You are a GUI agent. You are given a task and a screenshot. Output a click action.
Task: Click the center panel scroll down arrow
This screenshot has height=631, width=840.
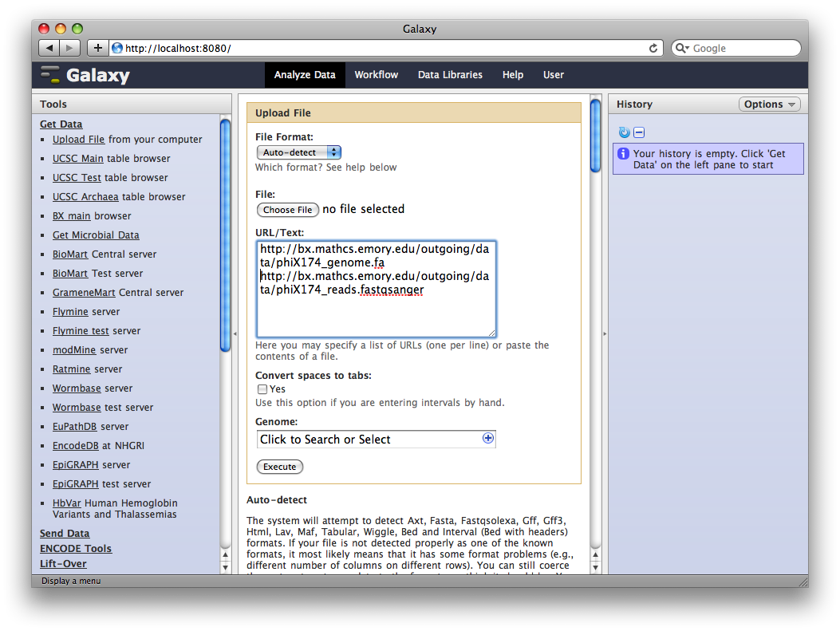tap(595, 567)
